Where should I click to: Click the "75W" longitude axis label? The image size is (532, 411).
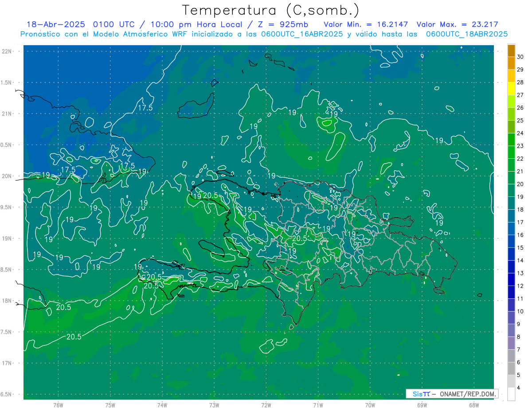click(x=110, y=405)
